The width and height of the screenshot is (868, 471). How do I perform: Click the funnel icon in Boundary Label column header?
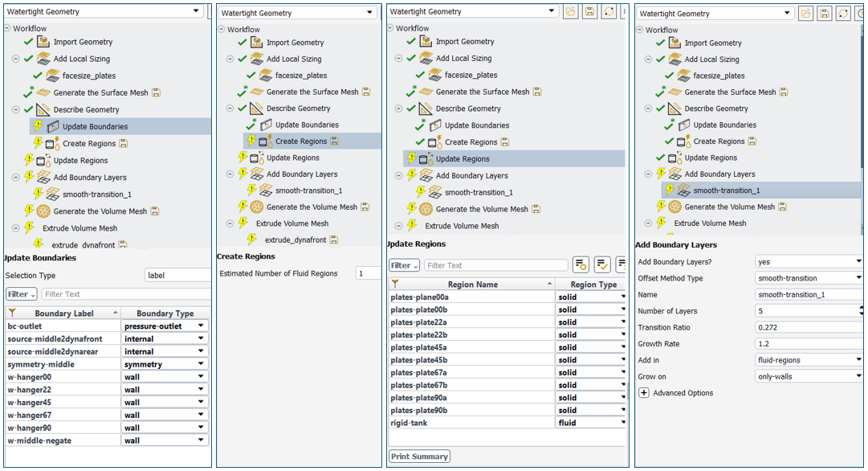12,313
